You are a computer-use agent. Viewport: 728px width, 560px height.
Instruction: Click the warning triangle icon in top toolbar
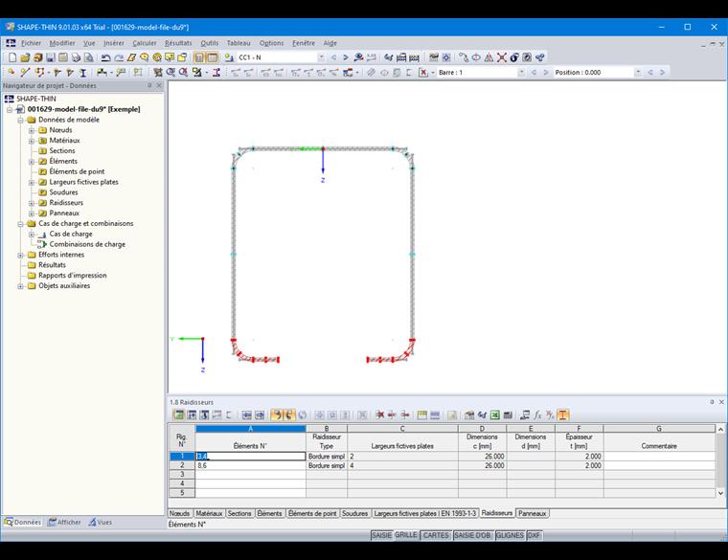(489, 57)
